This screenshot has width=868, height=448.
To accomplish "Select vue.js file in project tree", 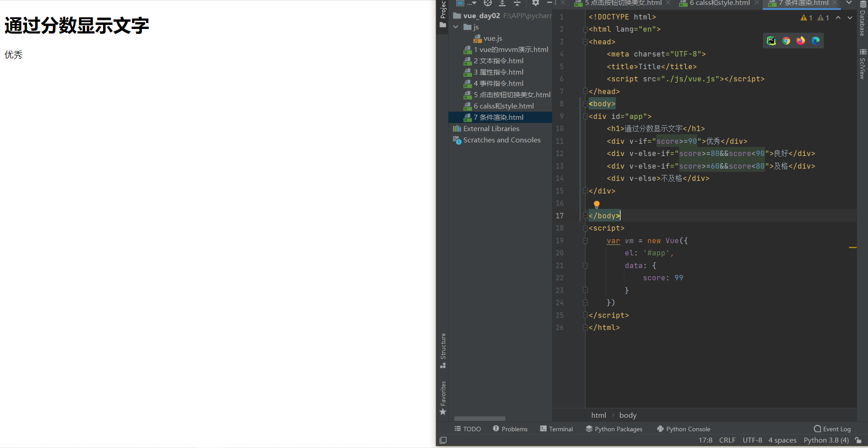I will click(x=488, y=38).
